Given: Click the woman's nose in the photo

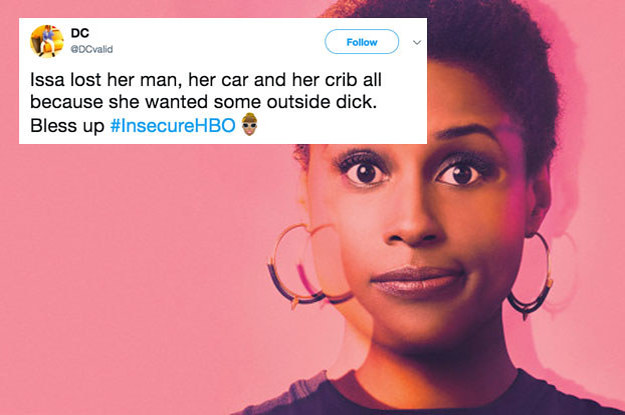Looking at the screenshot, I should pyautogui.click(x=413, y=223).
